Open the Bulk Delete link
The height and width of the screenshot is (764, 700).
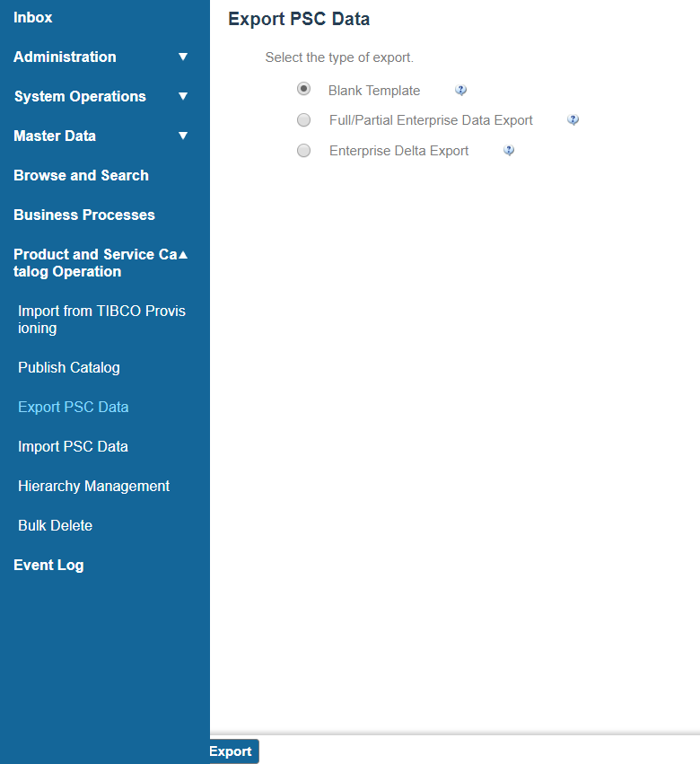55,525
